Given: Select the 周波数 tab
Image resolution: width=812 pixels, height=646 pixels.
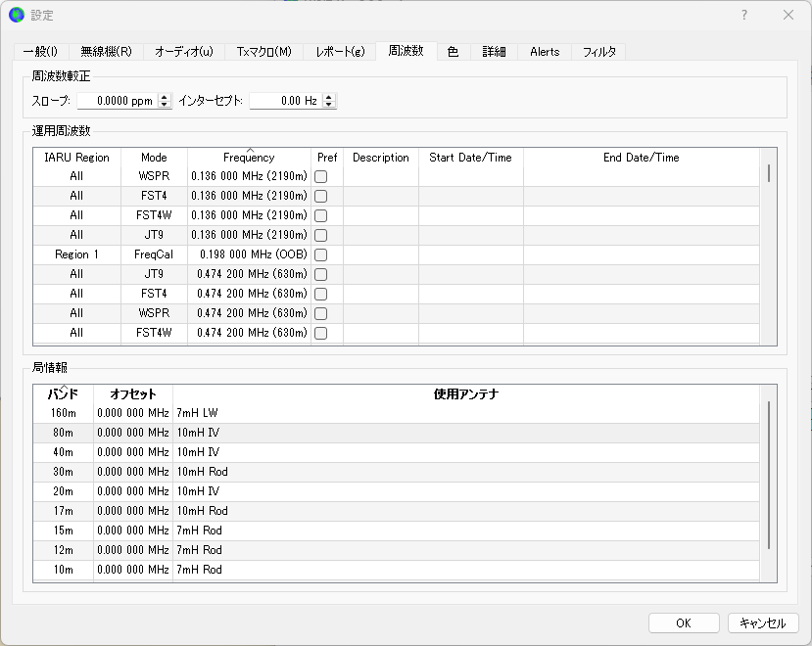Looking at the screenshot, I should click(406, 51).
